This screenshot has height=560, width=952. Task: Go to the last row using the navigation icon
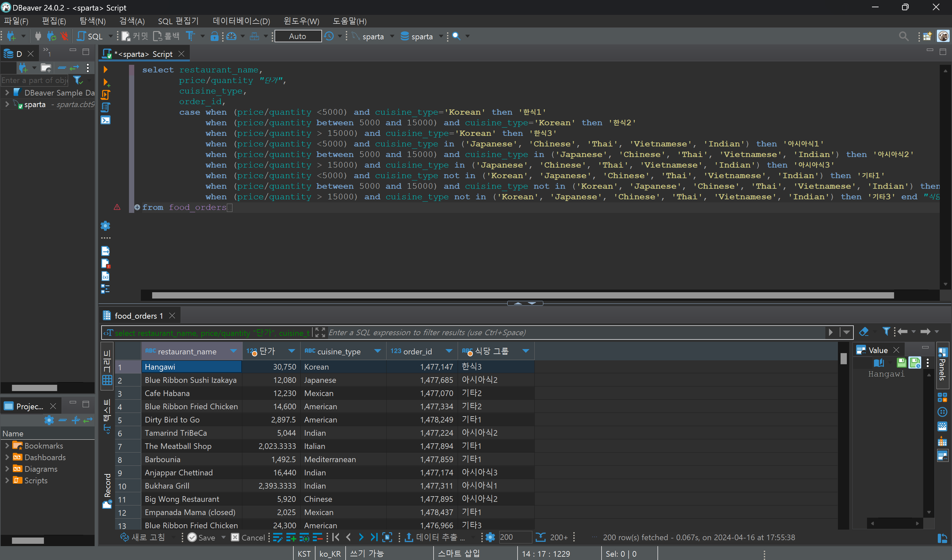coord(374,537)
